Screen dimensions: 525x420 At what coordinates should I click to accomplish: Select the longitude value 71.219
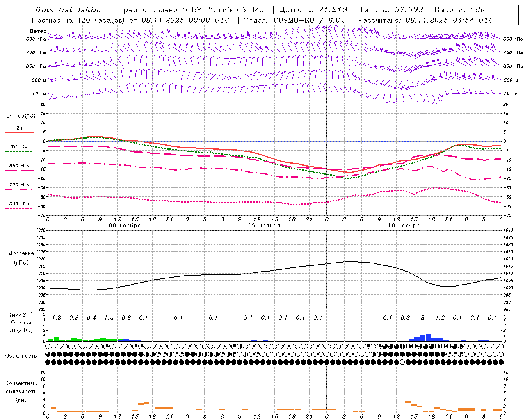[333, 10]
